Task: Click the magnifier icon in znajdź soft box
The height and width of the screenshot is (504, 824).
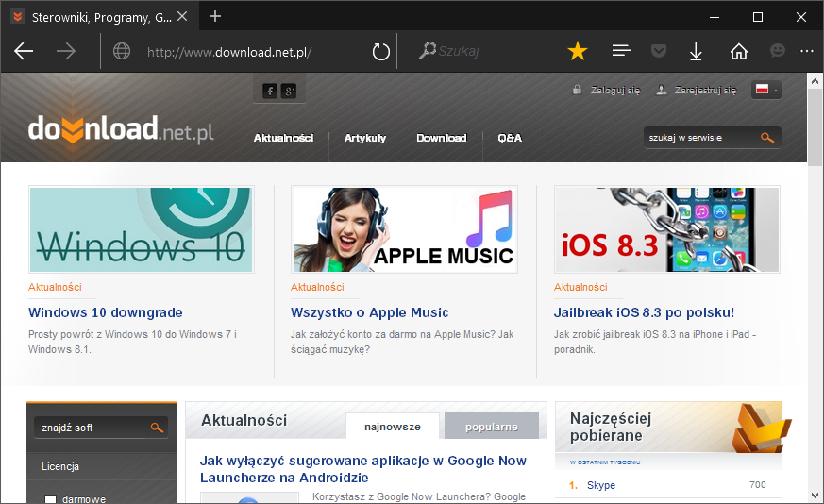Action: click(157, 428)
